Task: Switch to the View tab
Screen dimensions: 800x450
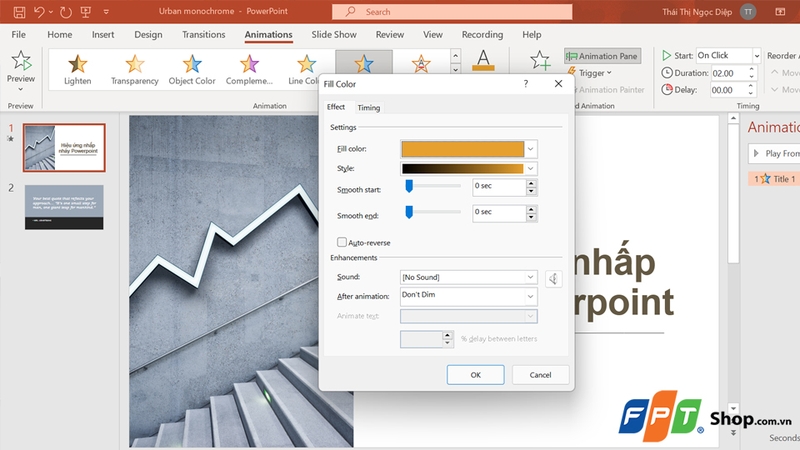Action: 433,34
